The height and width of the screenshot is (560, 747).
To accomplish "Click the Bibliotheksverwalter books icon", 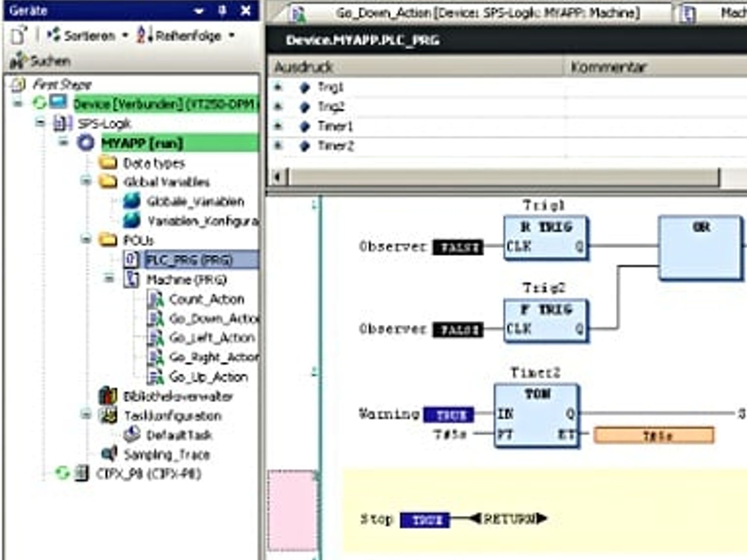I will (108, 396).
